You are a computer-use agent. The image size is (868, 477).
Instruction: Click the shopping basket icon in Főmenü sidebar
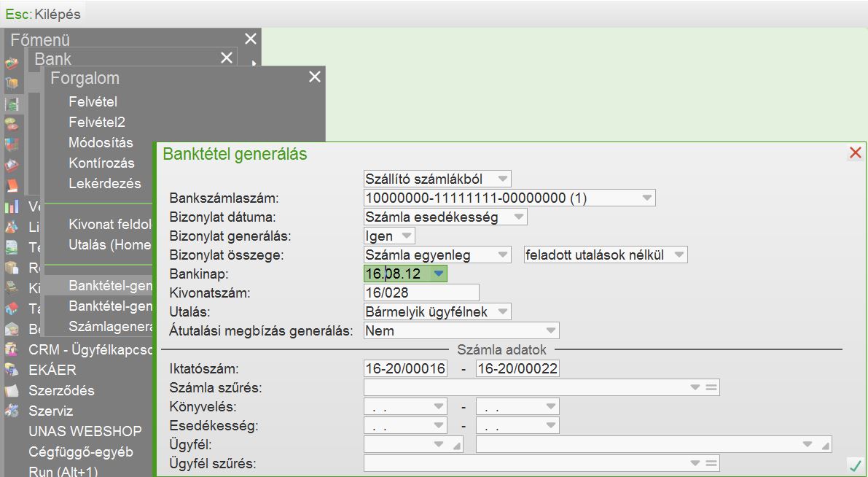tap(12, 63)
